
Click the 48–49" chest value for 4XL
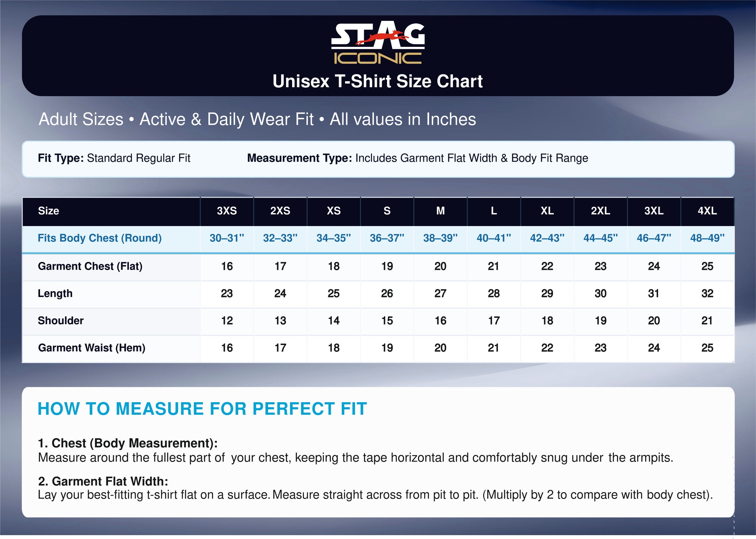707,238
